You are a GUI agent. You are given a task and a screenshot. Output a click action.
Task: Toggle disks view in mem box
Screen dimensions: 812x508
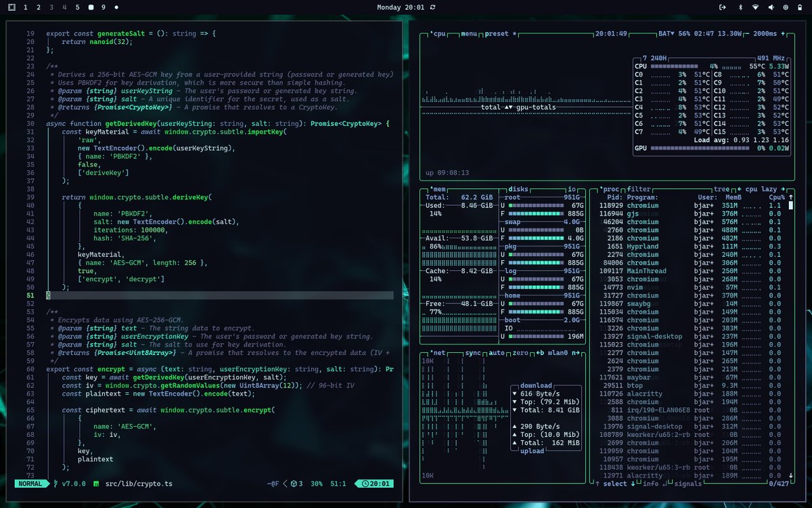[x=518, y=189]
